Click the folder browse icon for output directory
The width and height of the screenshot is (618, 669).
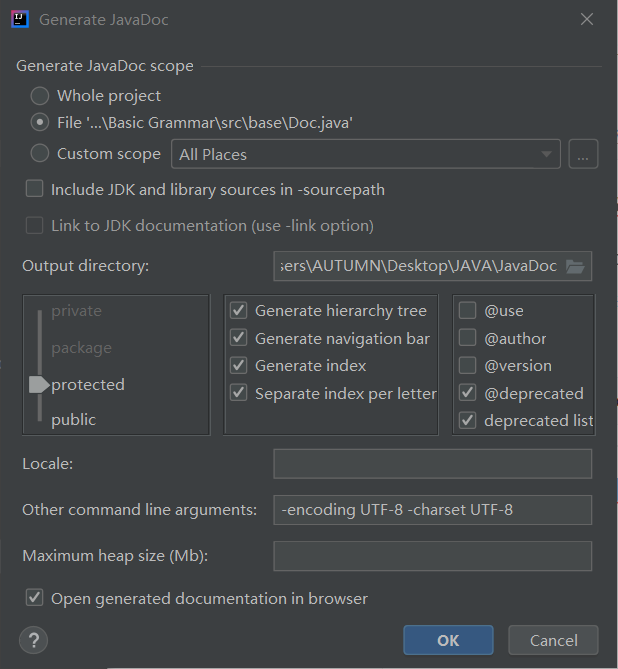click(x=574, y=266)
